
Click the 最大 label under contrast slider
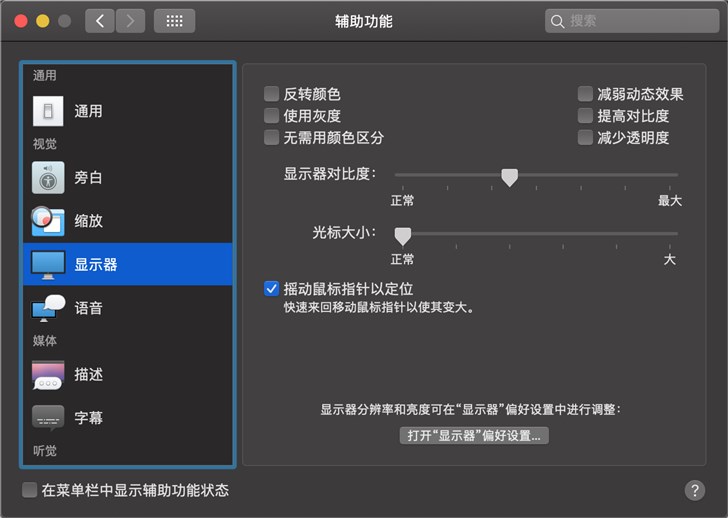670,201
